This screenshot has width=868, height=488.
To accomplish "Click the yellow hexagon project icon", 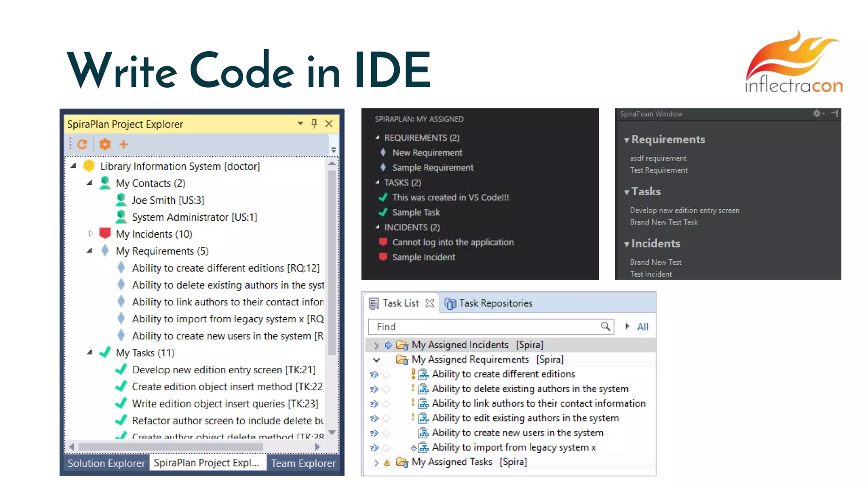I will tap(89, 166).
